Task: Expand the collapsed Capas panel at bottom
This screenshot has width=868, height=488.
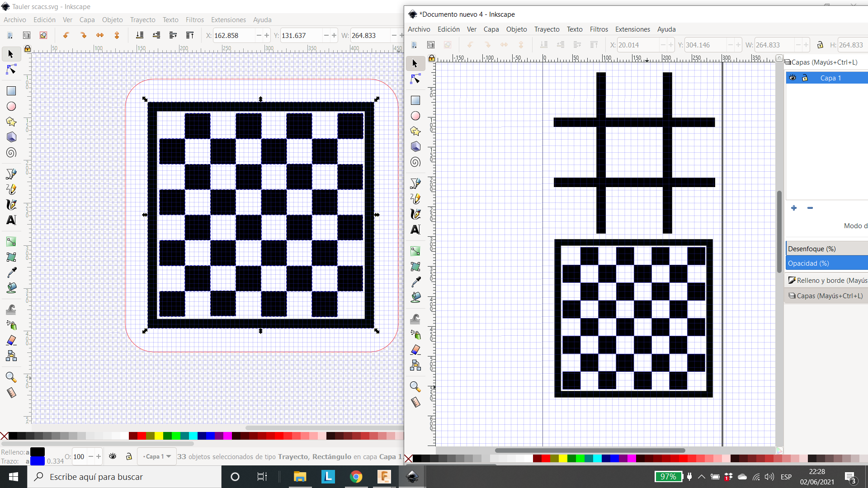Action: [827, 296]
